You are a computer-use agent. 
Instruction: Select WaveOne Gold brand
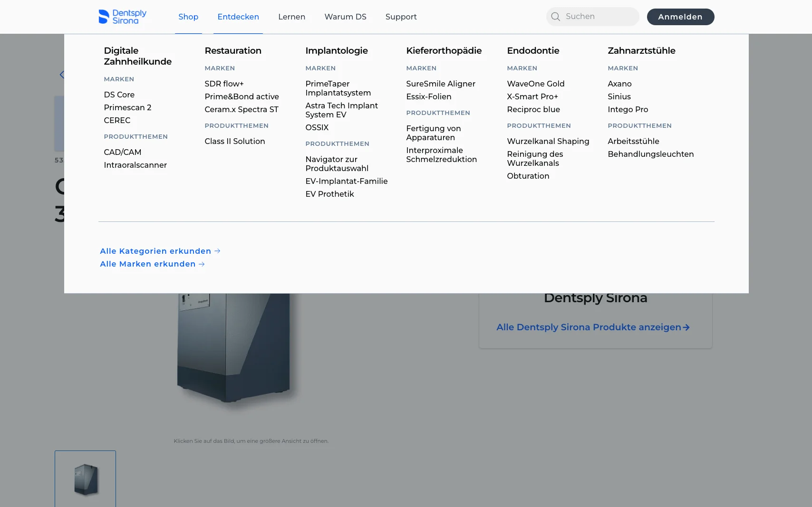[x=536, y=84]
